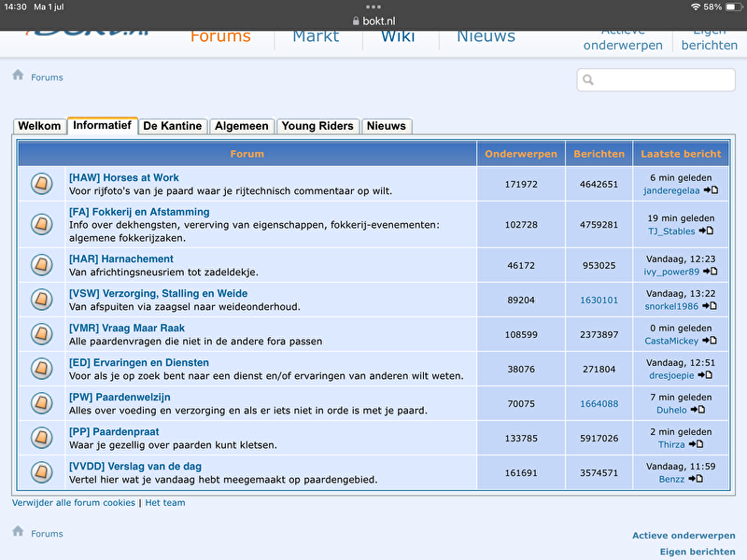This screenshot has height=560, width=747.
Task: Click the forum icon beside Vraag Maar Raak
Action: click(x=41, y=334)
